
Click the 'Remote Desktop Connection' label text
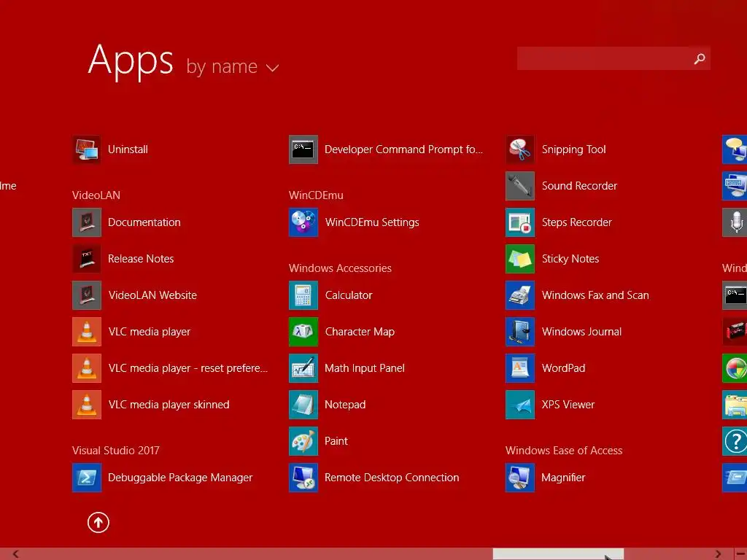pos(392,478)
